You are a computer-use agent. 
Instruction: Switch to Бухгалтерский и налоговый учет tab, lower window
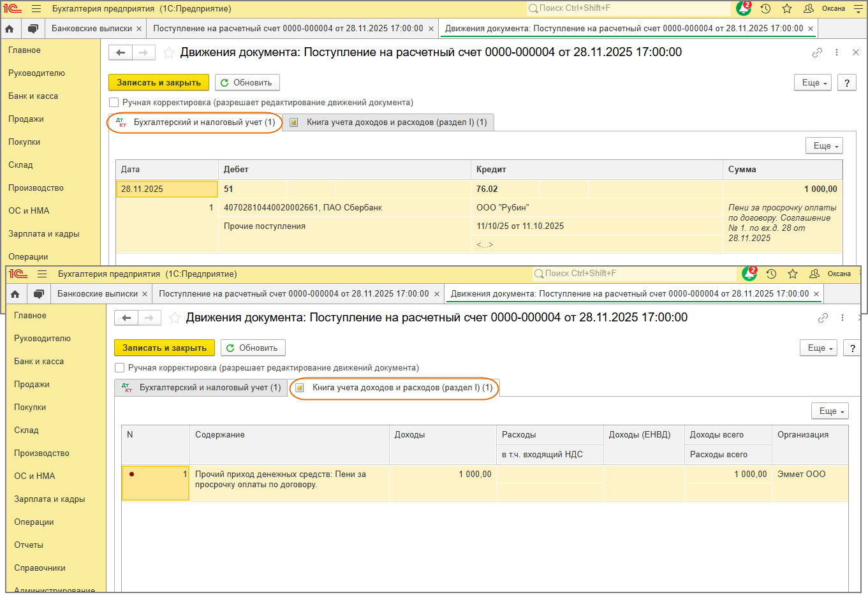202,388
